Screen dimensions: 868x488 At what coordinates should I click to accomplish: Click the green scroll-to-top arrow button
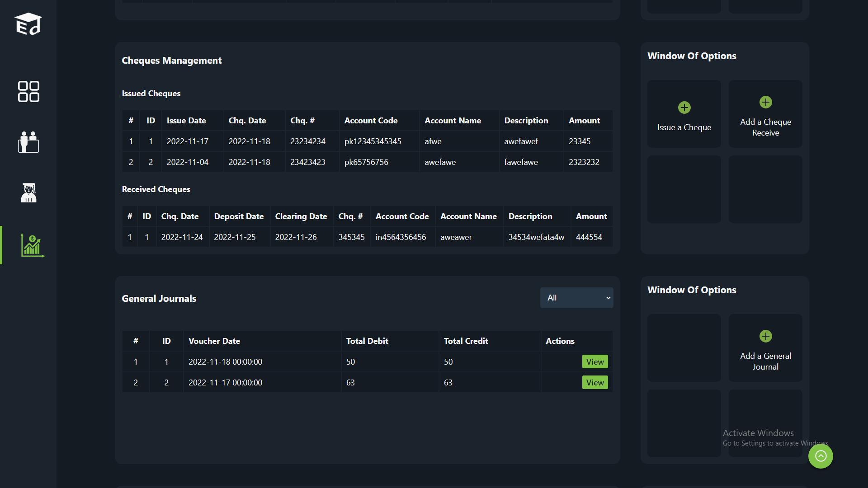(821, 456)
